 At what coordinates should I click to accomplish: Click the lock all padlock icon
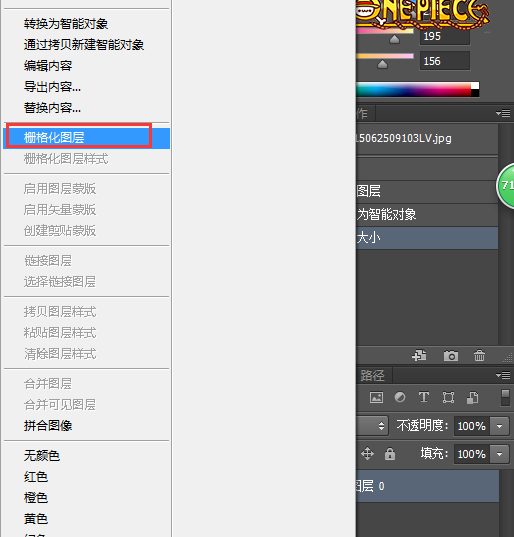390,454
